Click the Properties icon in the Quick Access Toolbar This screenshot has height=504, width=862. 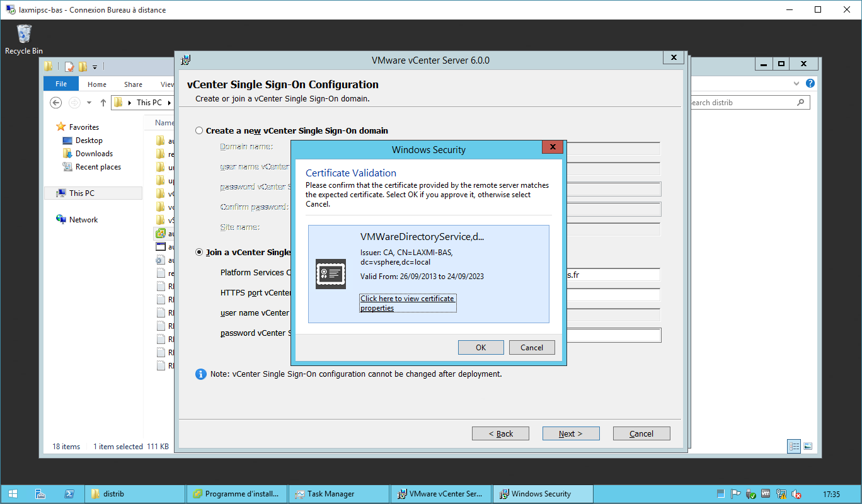(69, 66)
